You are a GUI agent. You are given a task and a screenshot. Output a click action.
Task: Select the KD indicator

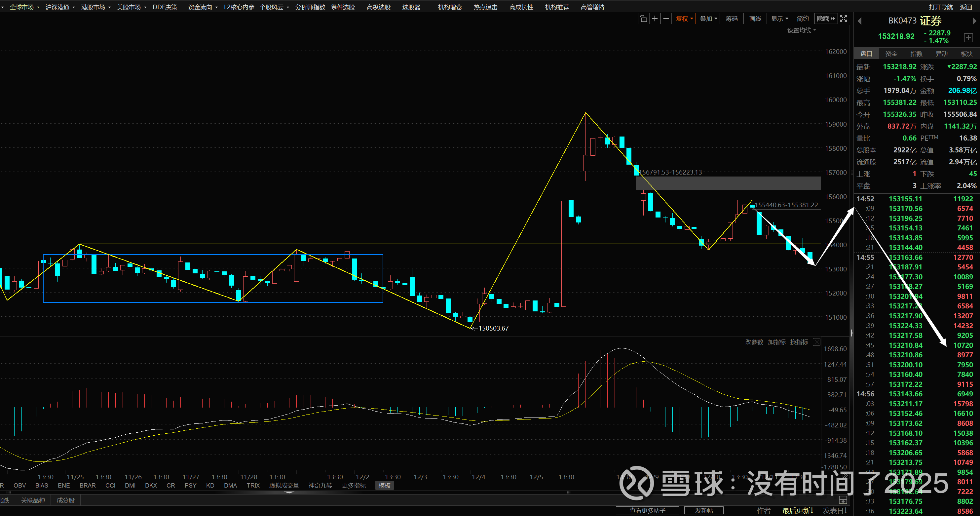click(x=210, y=485)
